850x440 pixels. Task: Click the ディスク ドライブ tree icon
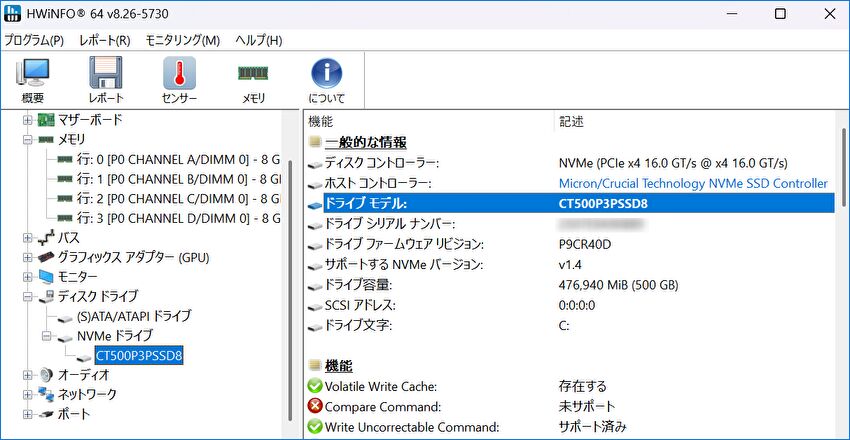(x=46, y=296)
